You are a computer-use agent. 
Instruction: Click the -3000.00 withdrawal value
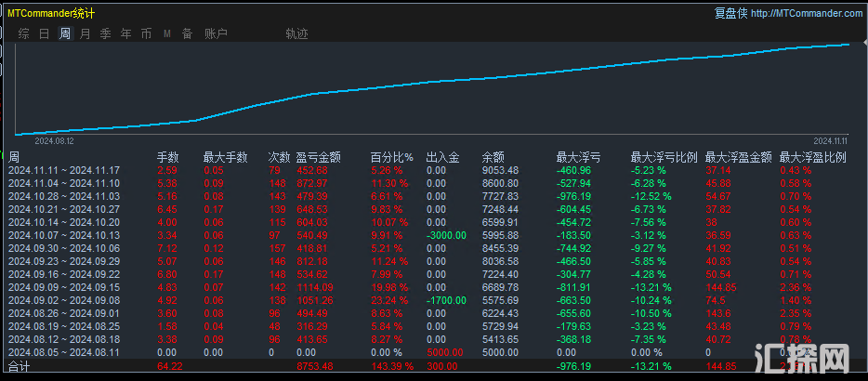pos(446,235)
